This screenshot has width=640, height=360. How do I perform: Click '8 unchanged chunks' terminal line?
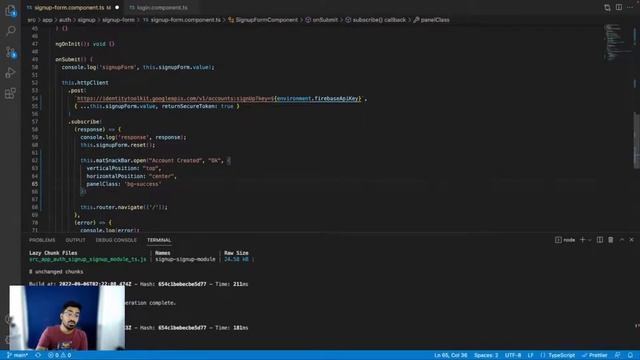[56, 272]
